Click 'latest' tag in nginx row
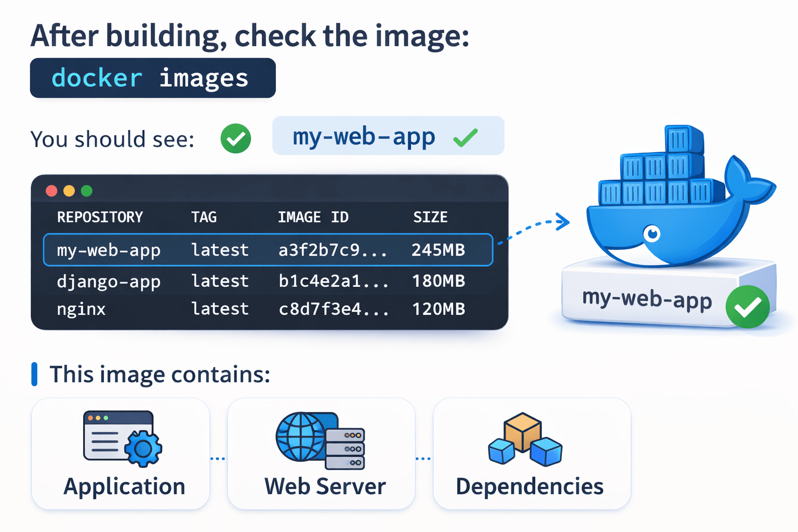The width and height of the screenshot is (798, 532). pyautogui.click(x=220, y=310)
